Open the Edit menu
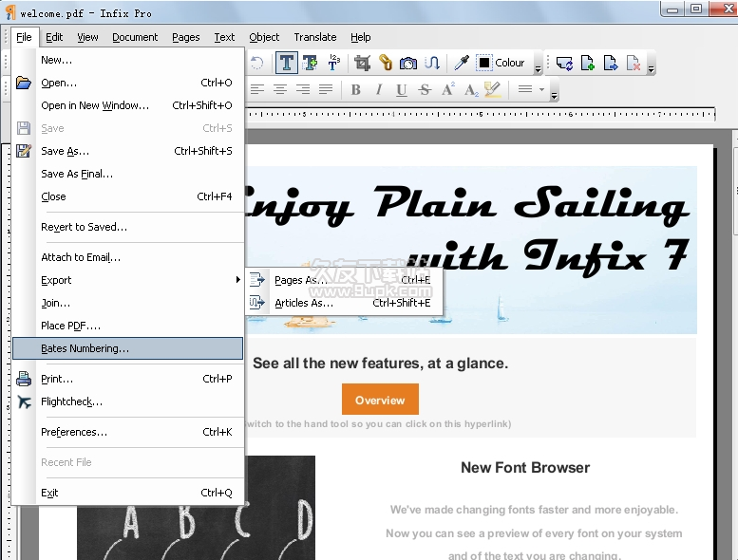The width and height of the screenshot is (738, 560). coord(54,37)
